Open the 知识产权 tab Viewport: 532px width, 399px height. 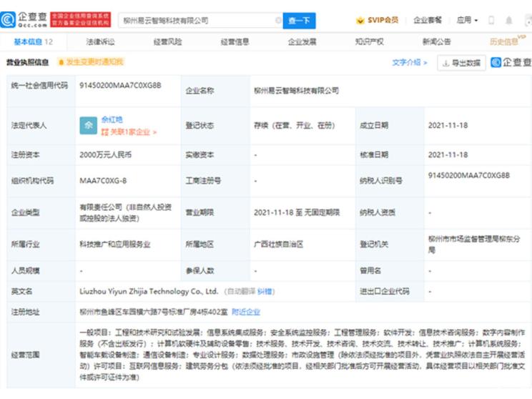369,42
